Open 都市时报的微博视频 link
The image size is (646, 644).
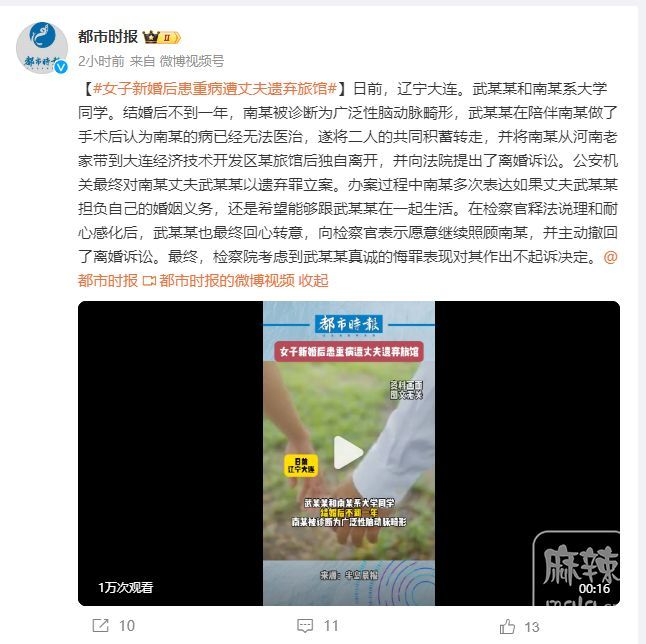[227, 281]
